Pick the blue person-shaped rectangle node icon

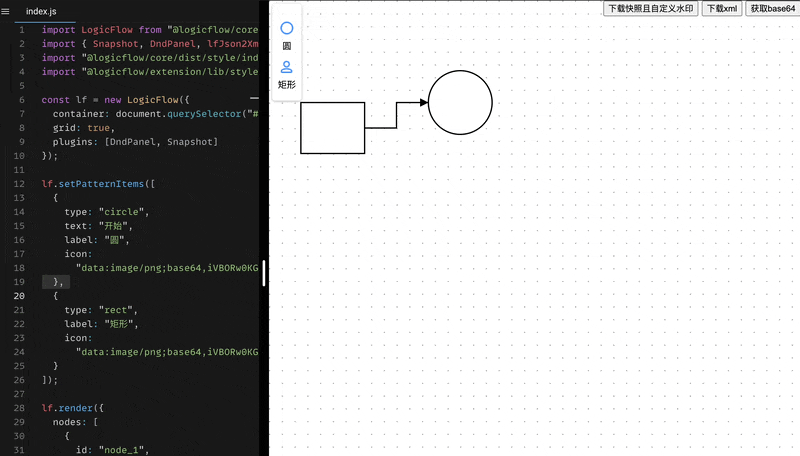pyautogui.click(x=287, y=67)
